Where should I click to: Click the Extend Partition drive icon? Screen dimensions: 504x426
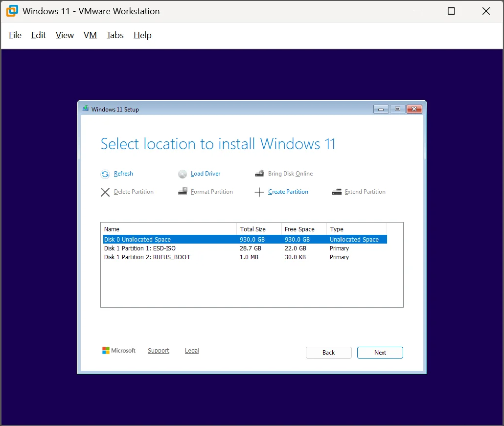pyautogui.click(x=337, y=192)
